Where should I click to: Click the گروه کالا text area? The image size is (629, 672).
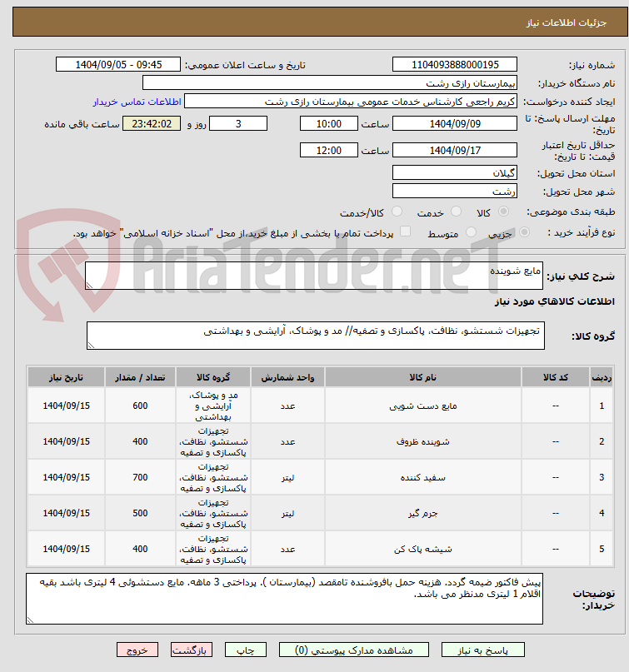coord(316,336)
